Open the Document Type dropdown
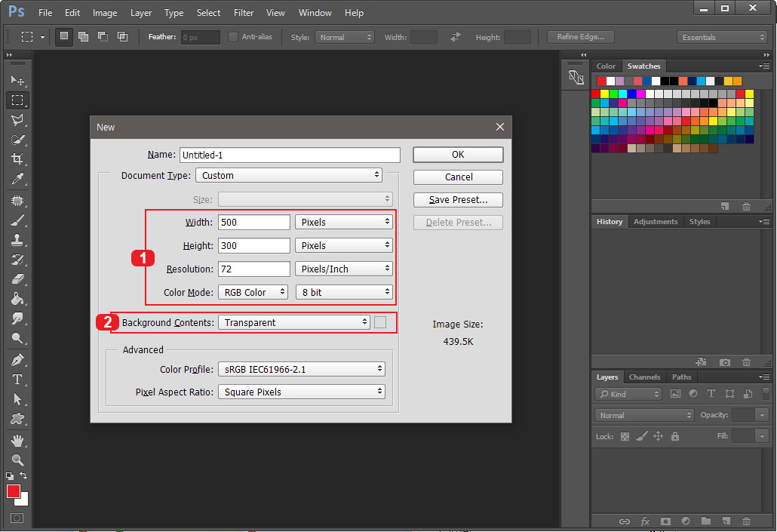777x532 pixels. tap(289, 175)
